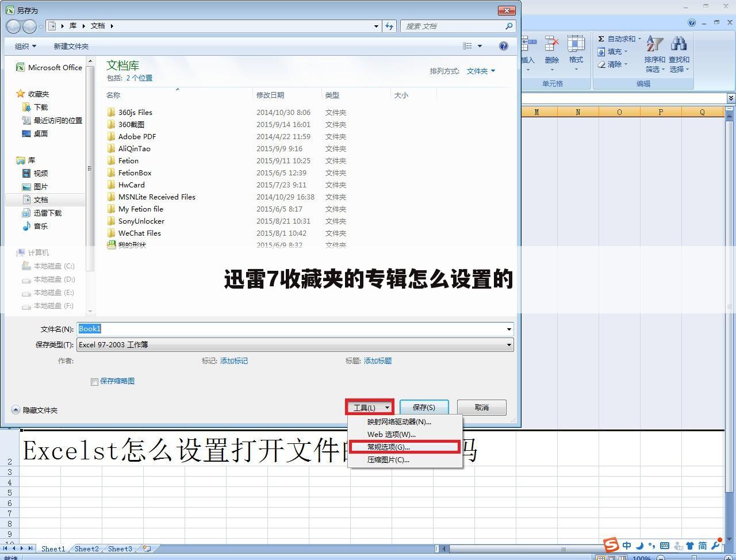Click the 文档 breadcrumb in address bar
Viewport: 736px width, 560px height.
point(98,26)
